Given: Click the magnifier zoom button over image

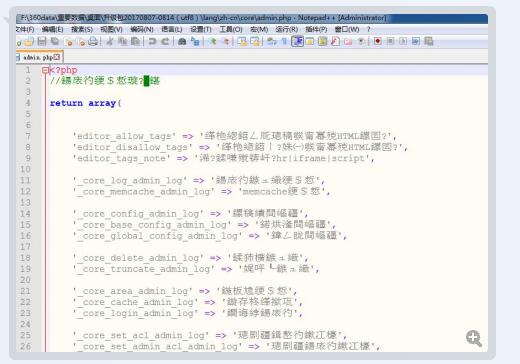Looking at the screenshot, I should 474,338.
